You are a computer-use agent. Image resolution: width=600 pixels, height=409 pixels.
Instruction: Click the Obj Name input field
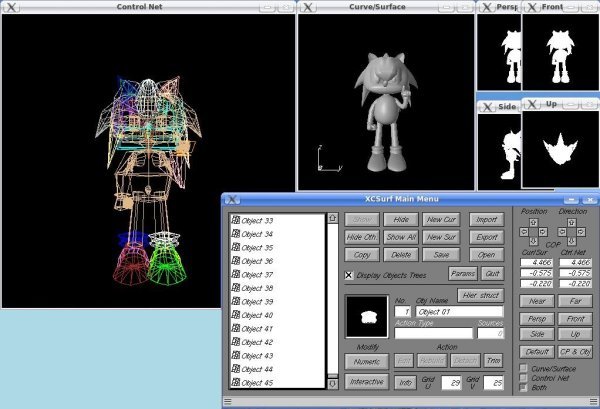coord(459,312)
